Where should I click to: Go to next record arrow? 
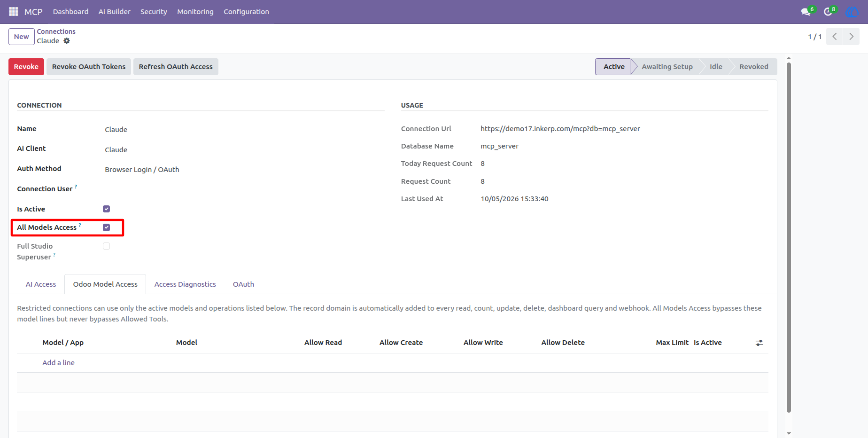[851, 36]
